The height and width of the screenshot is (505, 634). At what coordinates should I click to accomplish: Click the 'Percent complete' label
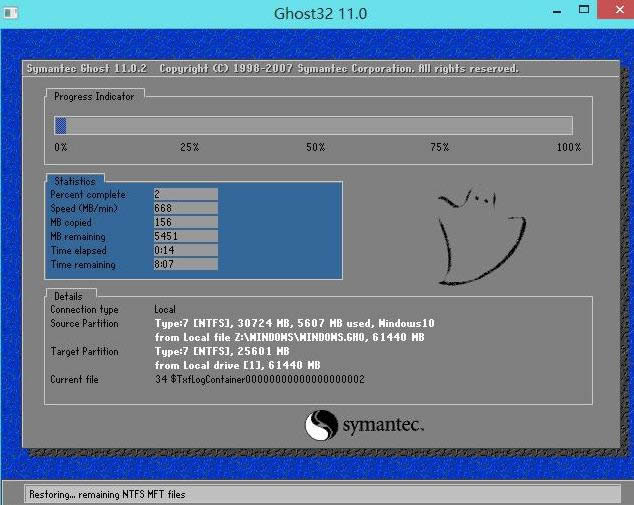coord(88,194)
